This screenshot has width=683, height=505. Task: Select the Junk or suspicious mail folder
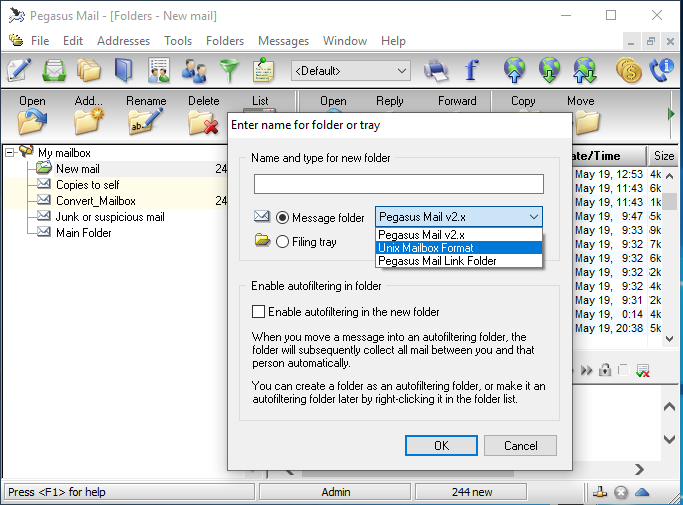(110, 217)
